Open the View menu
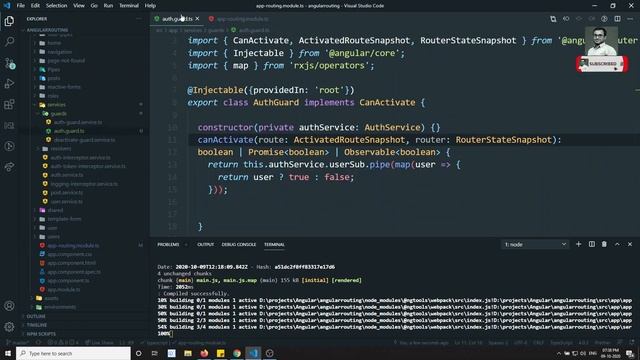Viewport: 640px width, 360px height. coord(79,6)
